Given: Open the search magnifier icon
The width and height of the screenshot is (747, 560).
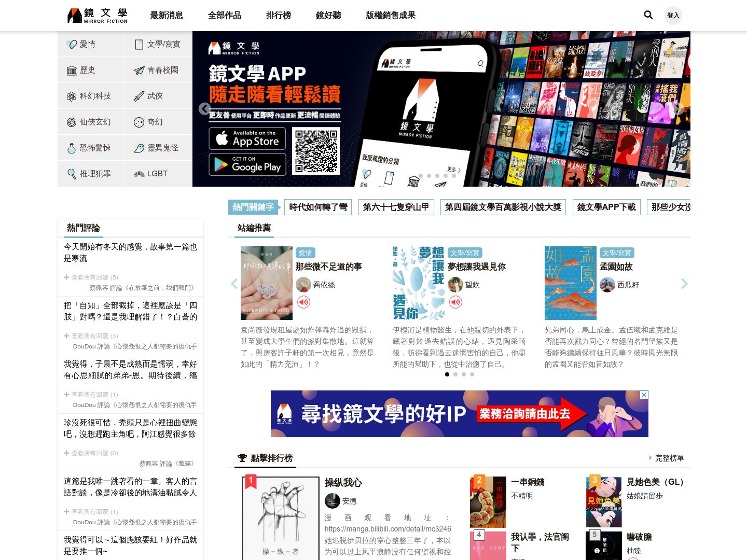Looking at the screenshot, I should 648,15.
